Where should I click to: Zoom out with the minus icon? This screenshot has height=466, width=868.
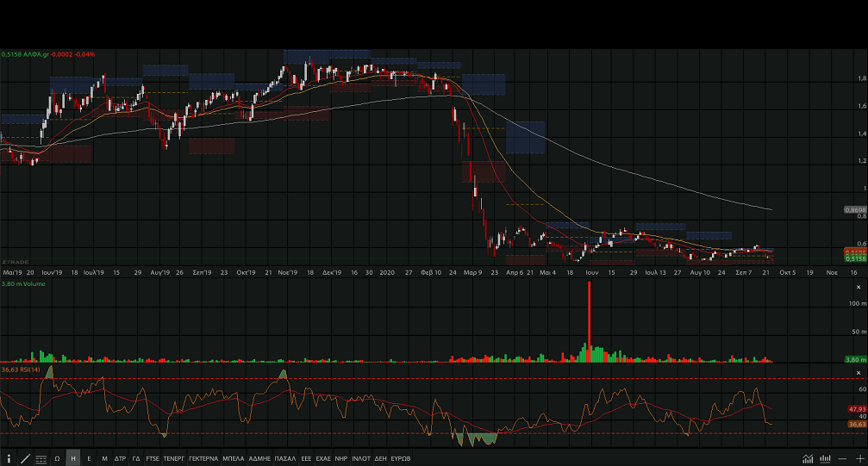[842, 458]
